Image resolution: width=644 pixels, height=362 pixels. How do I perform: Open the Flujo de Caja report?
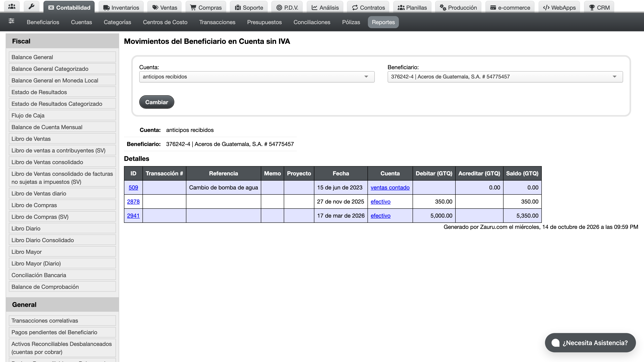[x=62, y=115]
